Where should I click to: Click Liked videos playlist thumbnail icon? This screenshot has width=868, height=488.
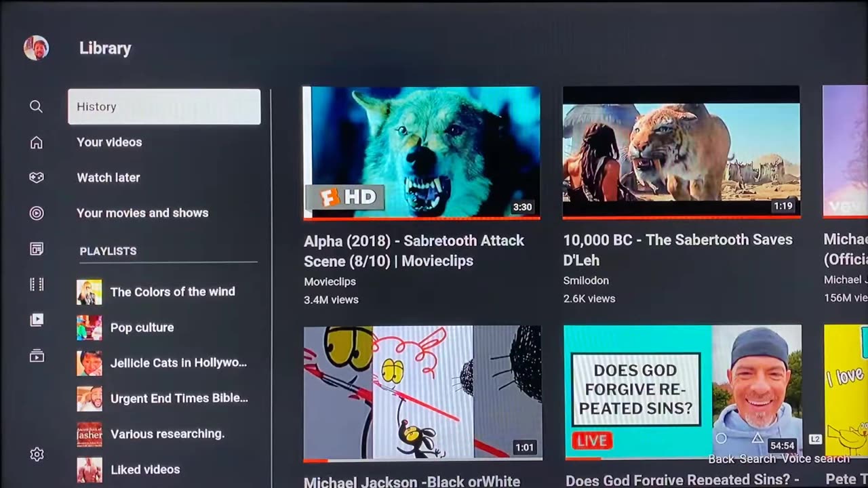(89, 470)
